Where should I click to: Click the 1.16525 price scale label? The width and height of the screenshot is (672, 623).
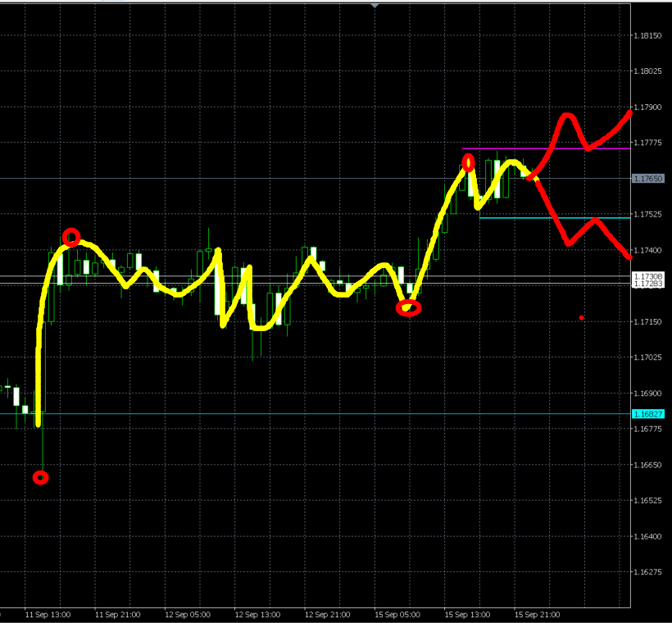[x=647, y=500]
